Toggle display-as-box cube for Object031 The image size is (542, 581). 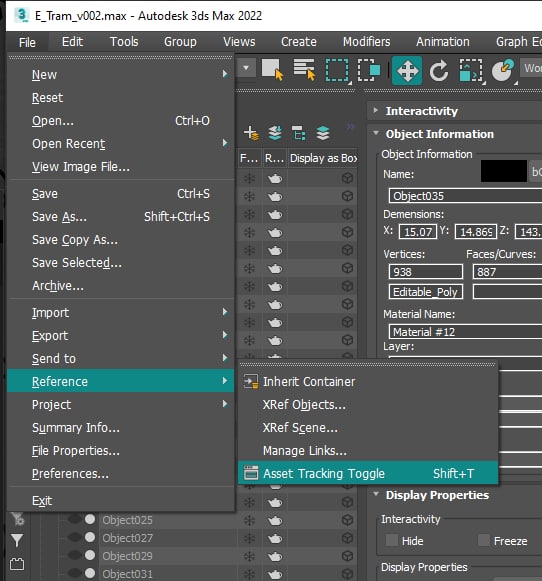coord(347,574)
